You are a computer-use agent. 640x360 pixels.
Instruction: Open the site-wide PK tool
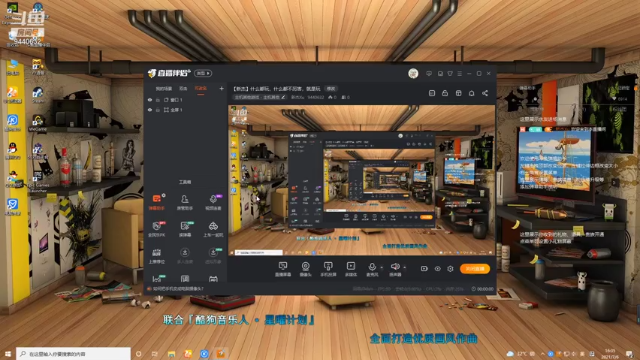tap(157, 229)
